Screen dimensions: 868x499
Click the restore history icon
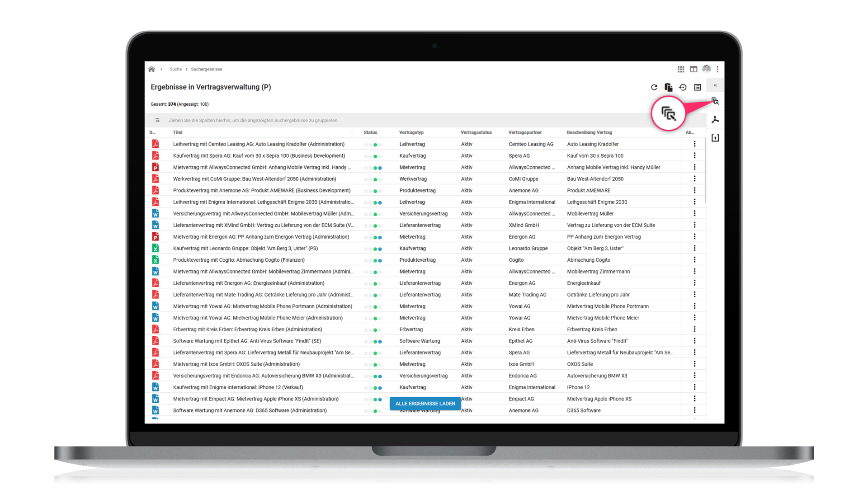click(x=683, y=87)
